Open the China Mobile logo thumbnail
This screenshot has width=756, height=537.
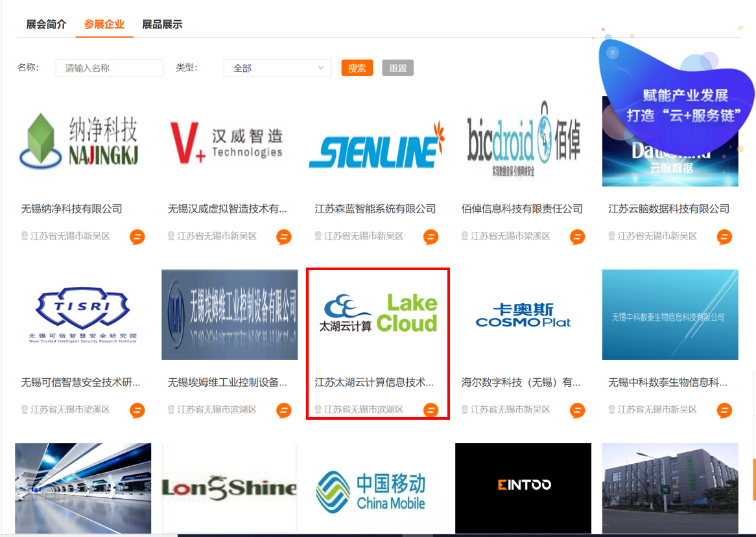(376, 488)
